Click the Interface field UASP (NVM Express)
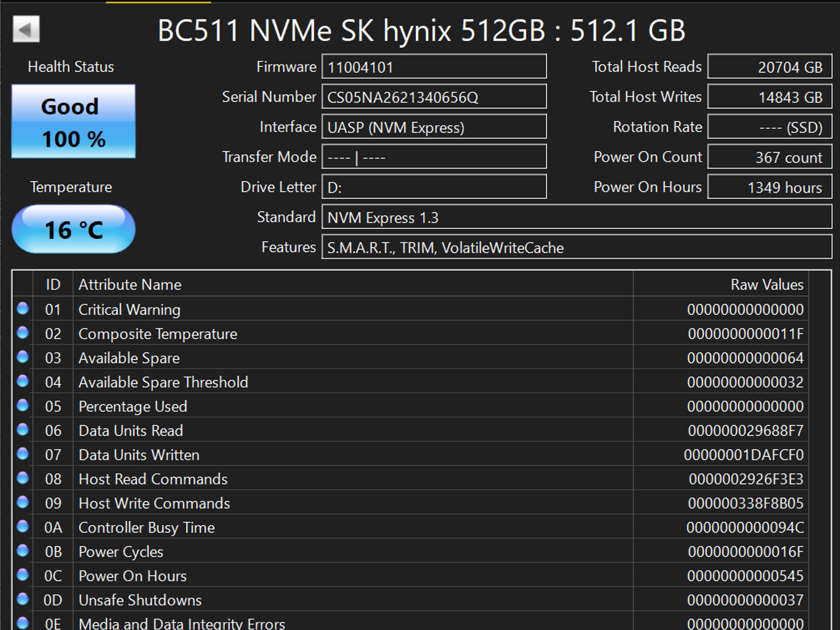Screen dimensions: 840x630 (434, 127)
